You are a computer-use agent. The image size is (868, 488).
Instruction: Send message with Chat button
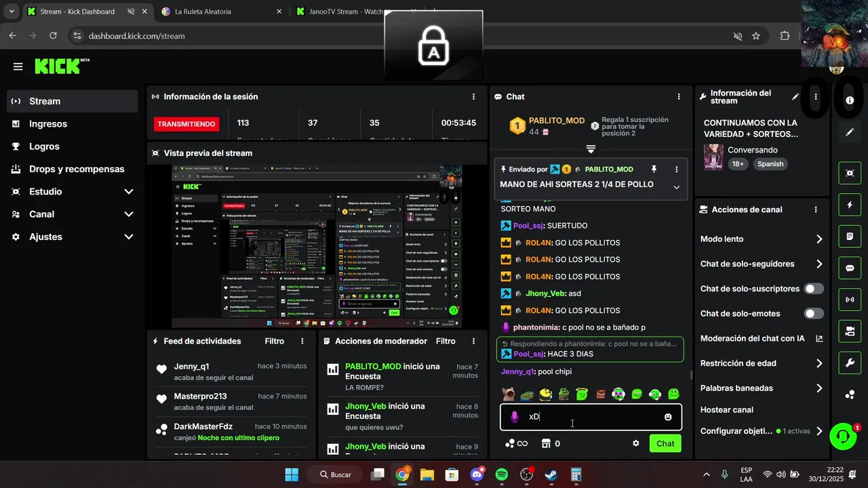(x=665, y=443)
